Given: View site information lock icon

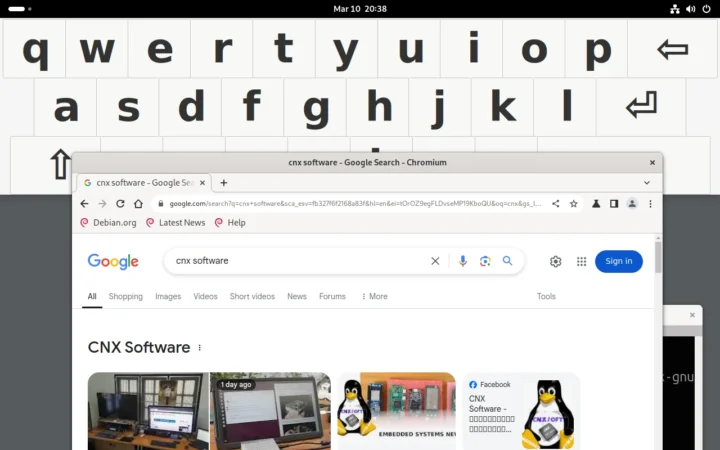Looking at the screenshot, I should click(161, 203).
